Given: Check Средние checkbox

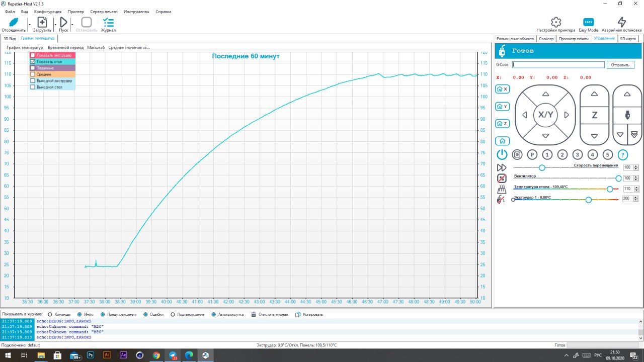Looking at the screenshot, I should 33,74.
